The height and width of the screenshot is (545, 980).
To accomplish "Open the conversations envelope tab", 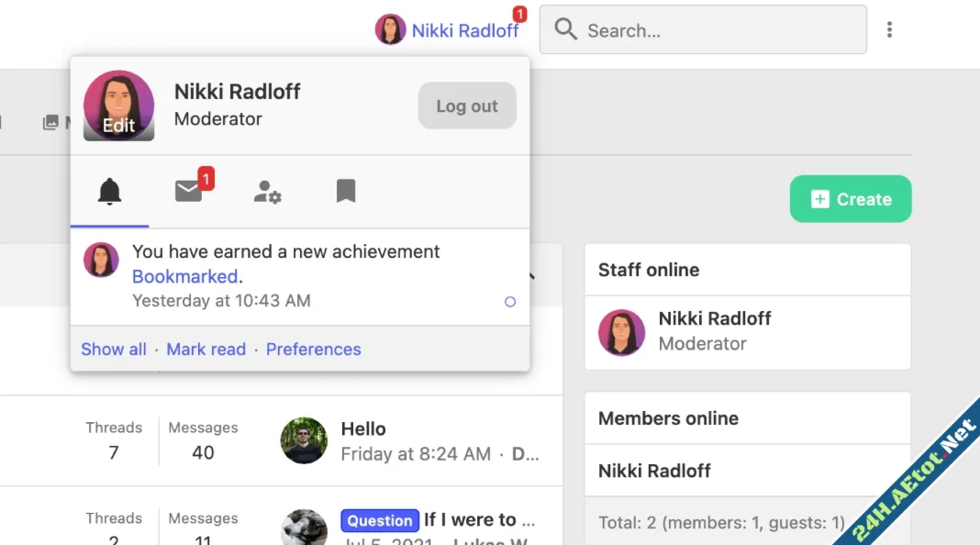I will pos(188,191).
